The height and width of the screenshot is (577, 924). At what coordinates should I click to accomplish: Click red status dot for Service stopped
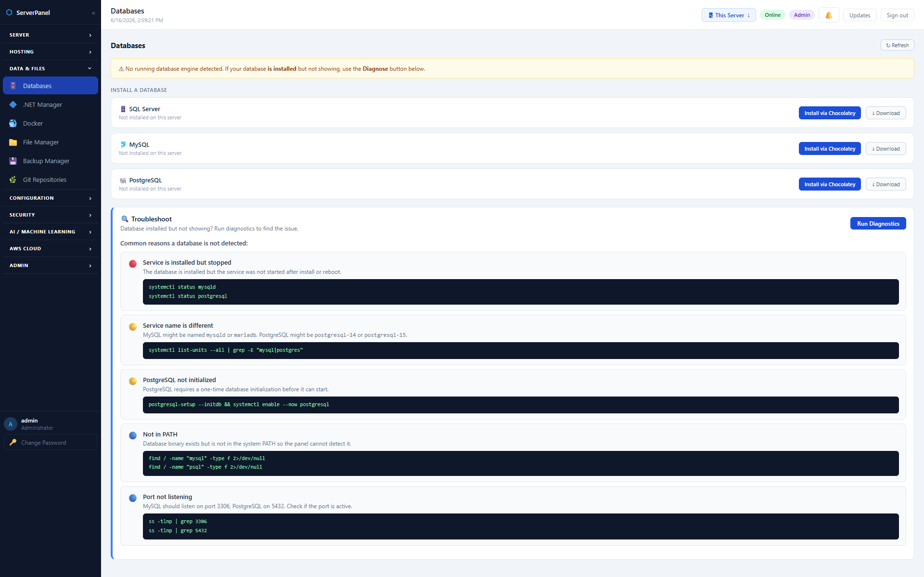click(x=133, y=264)
